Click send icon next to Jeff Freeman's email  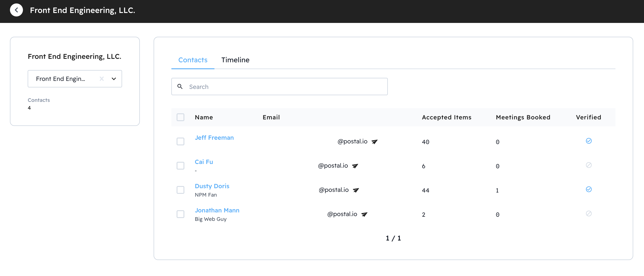point(374,142)
